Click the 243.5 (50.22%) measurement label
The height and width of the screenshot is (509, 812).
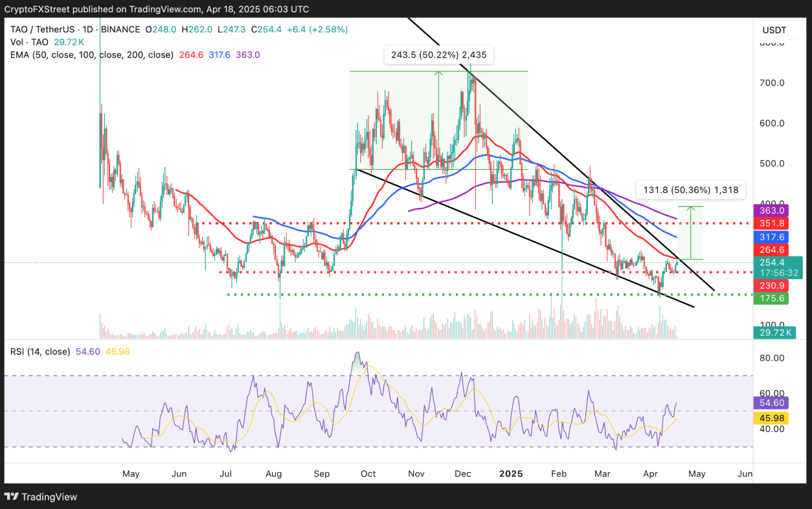click(x=439, y=56)
